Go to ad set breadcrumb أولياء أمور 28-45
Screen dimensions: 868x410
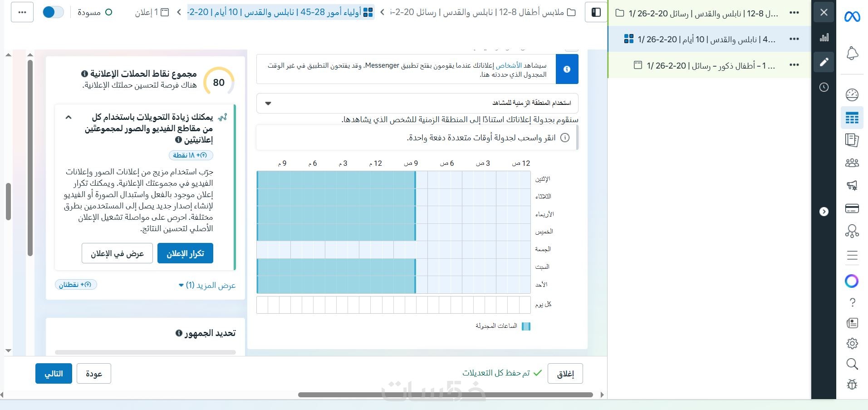280,12
